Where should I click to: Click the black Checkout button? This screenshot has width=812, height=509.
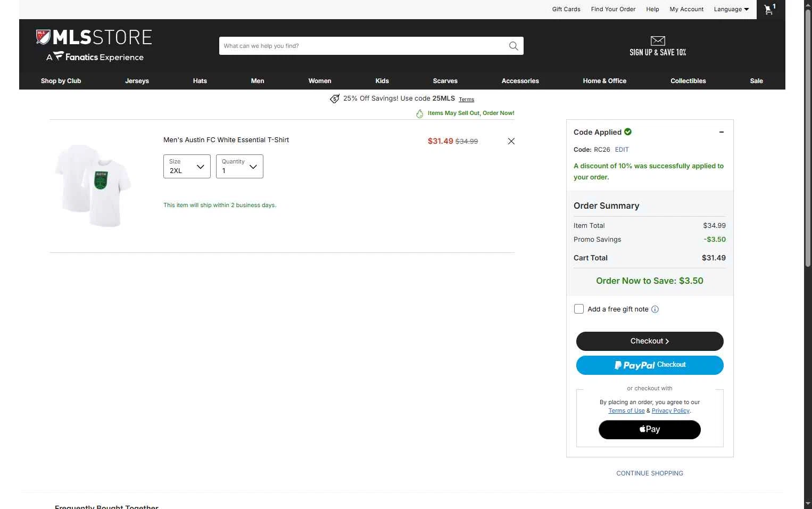point(650,341)
